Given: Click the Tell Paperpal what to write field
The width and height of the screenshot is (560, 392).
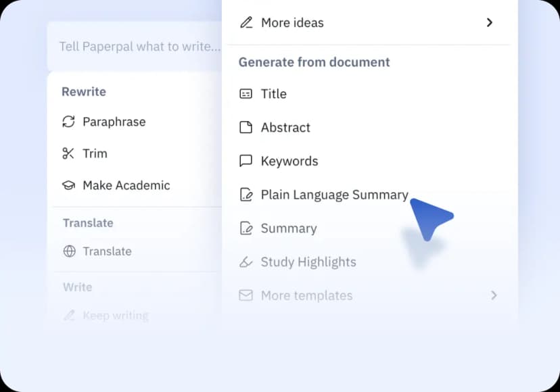Looking at the screenshot, I should (x=135, y=47).
